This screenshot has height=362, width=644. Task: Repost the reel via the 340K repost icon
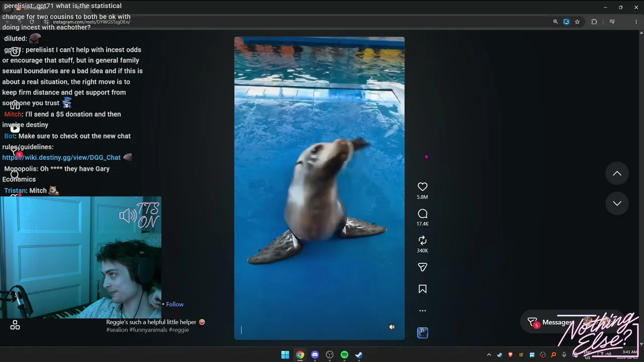(423, 240)
